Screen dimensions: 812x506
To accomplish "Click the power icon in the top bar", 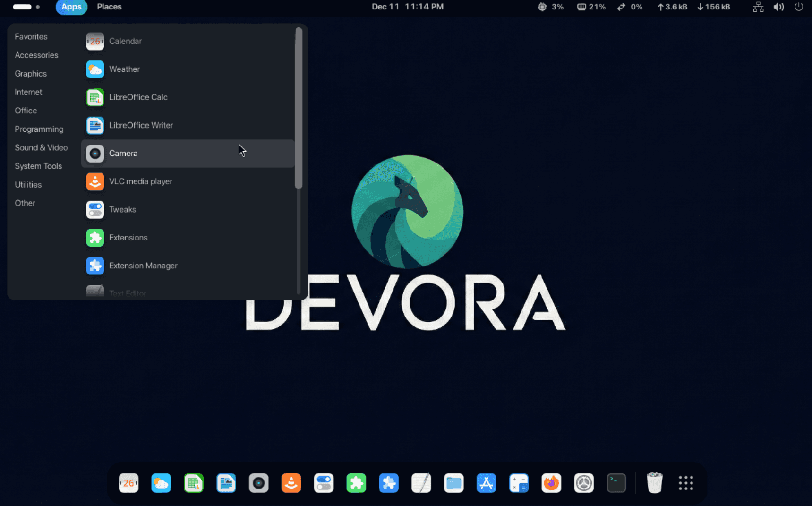I will [799, 7].
